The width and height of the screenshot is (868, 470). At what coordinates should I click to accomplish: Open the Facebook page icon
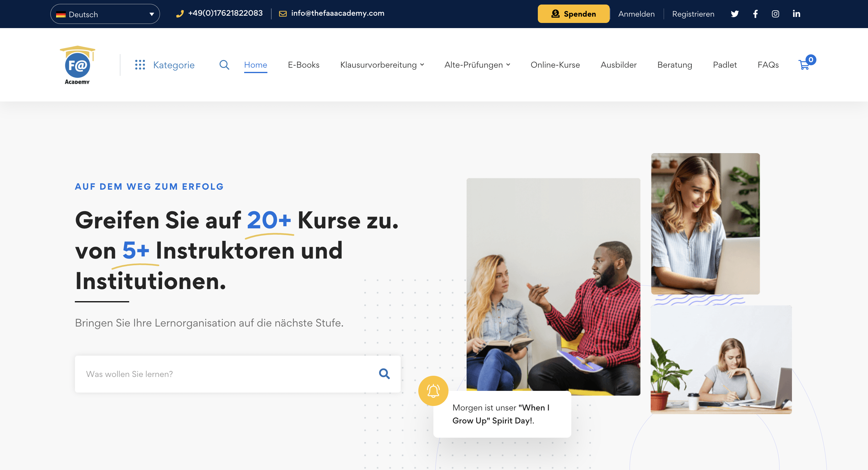pyautogui.click(x=755, y=14)
